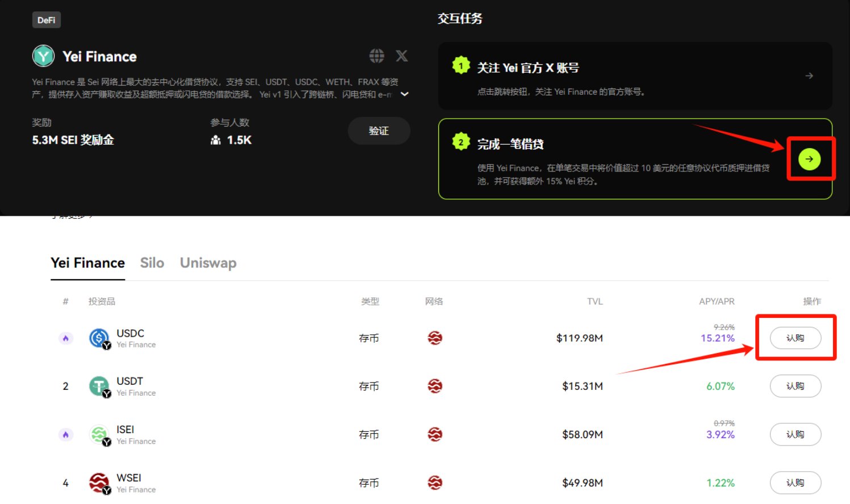This screenshot has width=850, height=504.
Task: Select the 关注 Yei 官方 X 账号 task card
Action: tap(635, 75)
